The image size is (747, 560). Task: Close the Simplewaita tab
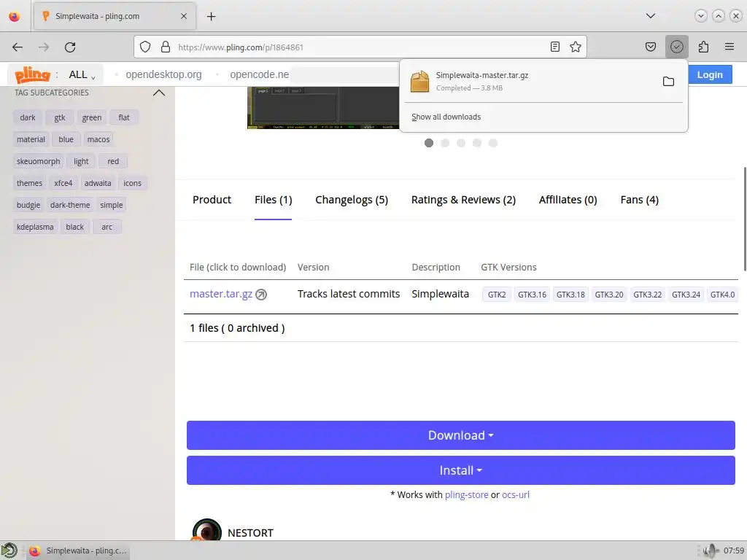click(x=183, y=16)
